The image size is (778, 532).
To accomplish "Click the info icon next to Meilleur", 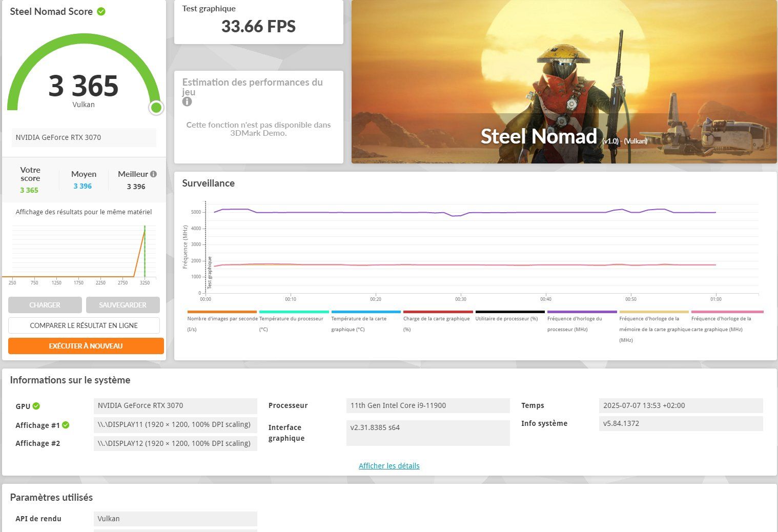I will tap(153, 174).
